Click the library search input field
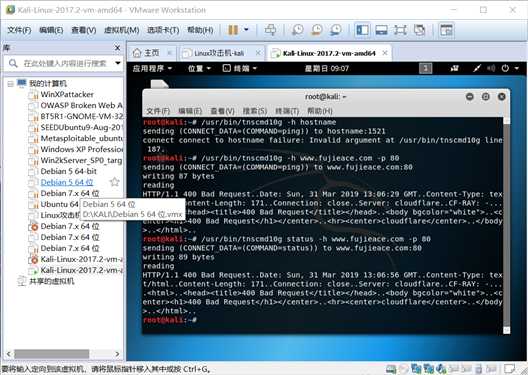The image size is (528, 375). coord(65,63)
